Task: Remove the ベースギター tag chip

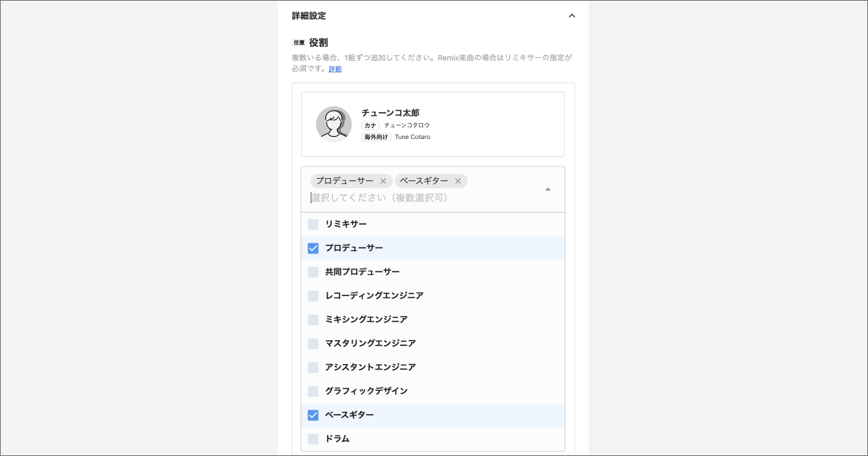Action: click(x=458, y=181)
